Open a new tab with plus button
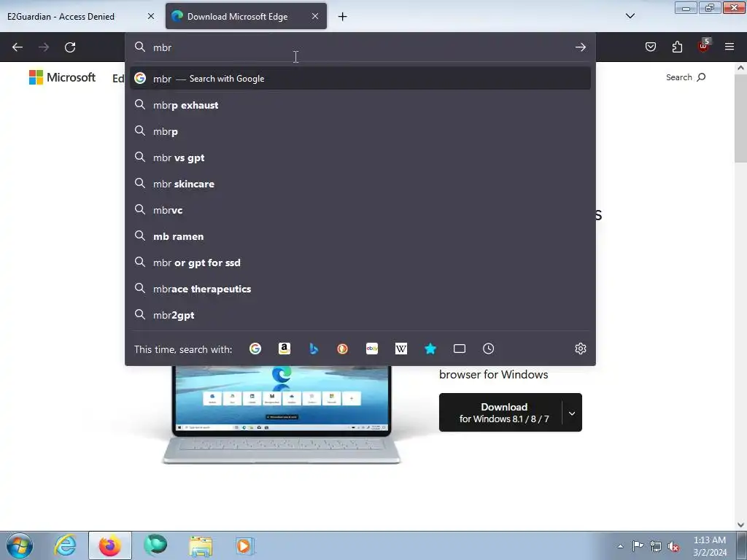The width and height of the screenshot is (747, 560). pos(343,17)
